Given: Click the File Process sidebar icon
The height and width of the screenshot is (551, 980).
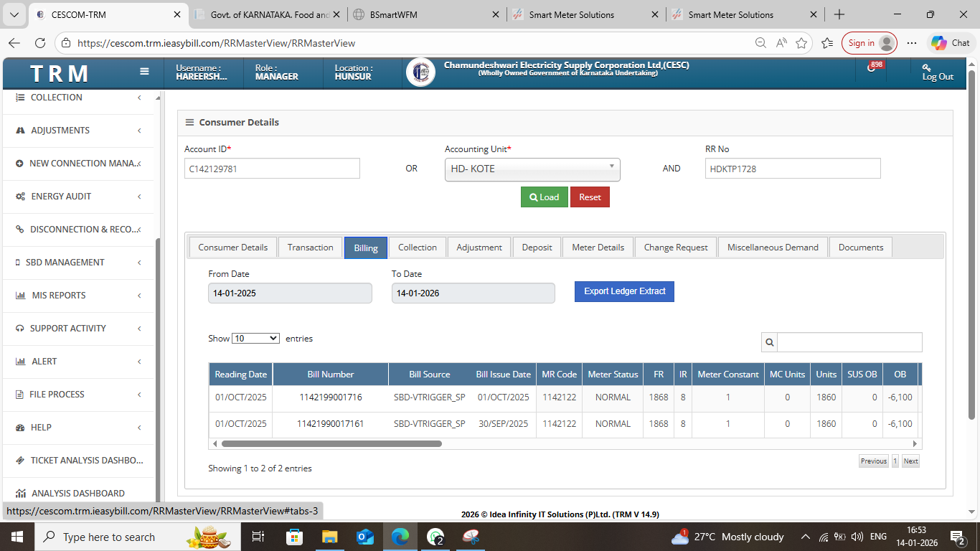Looking at the screenshot, I should click(20, 395).
